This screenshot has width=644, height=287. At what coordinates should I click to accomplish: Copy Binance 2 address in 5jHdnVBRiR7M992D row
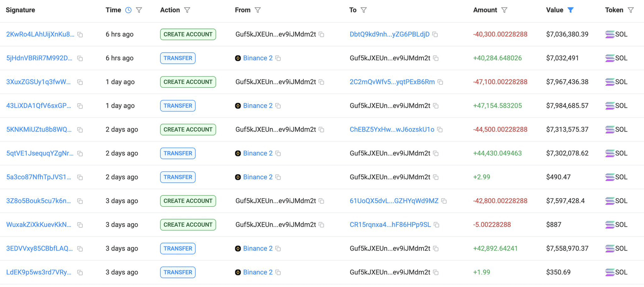(278, 58)
